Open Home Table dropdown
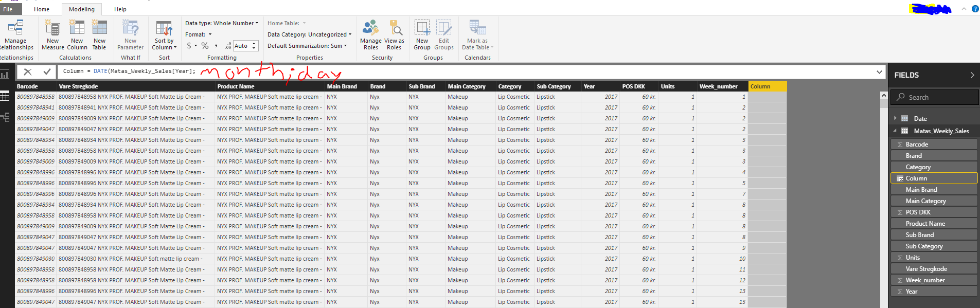 tap(287, 23)
